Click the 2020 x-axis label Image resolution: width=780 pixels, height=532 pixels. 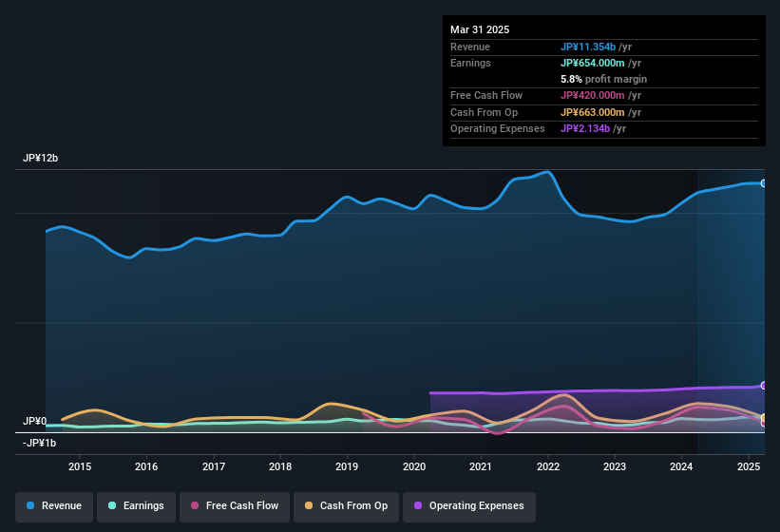coord(414,466)
